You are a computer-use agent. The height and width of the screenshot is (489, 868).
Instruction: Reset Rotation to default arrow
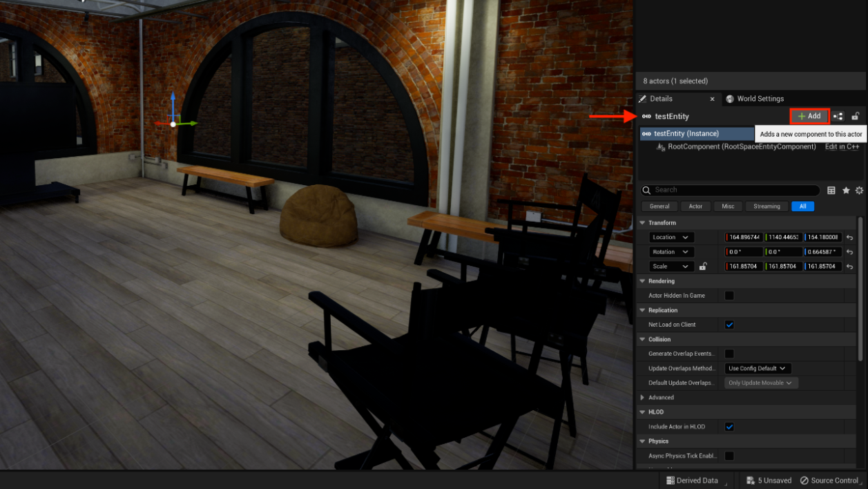point(850,252)
